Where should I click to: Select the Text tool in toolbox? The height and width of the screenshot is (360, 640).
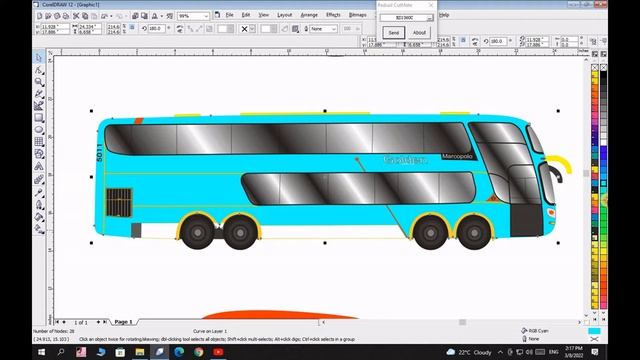point(39,166)
